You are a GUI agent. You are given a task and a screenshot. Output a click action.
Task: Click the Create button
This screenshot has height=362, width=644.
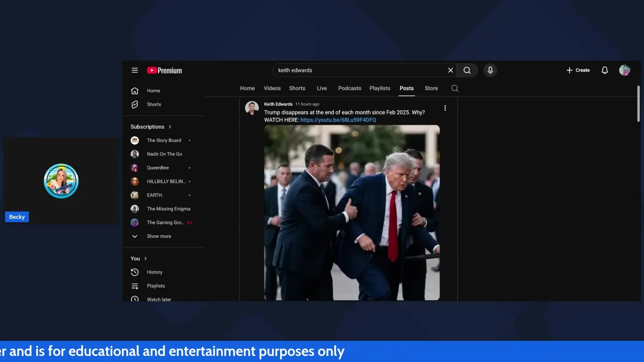pyautogui.click(x=578, y=70)
